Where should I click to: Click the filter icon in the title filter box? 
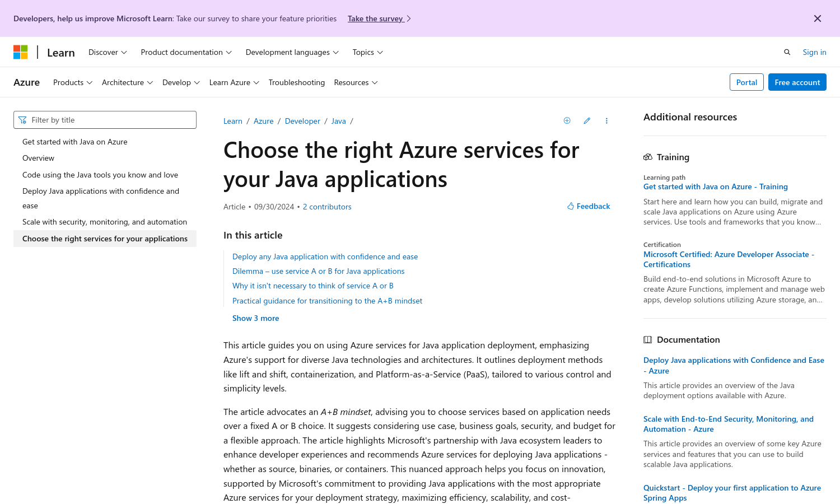(22, 120)
